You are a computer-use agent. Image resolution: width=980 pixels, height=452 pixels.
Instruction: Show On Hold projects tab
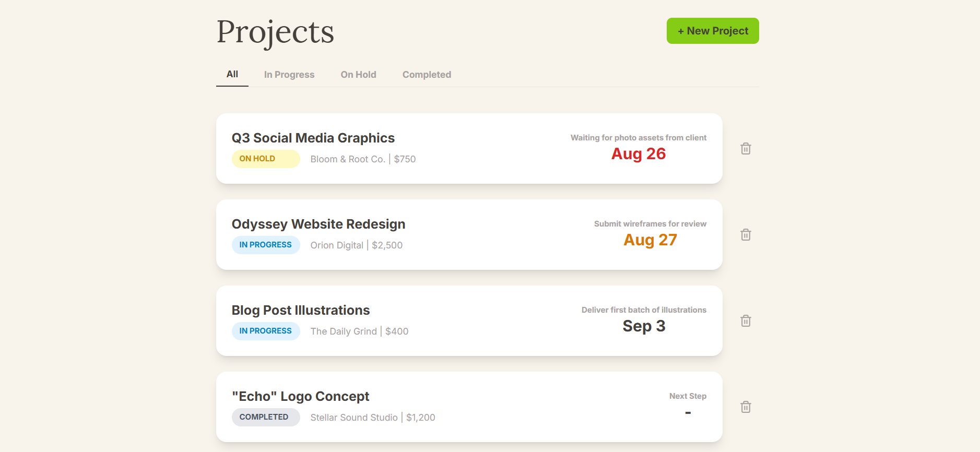click(358, 75)
